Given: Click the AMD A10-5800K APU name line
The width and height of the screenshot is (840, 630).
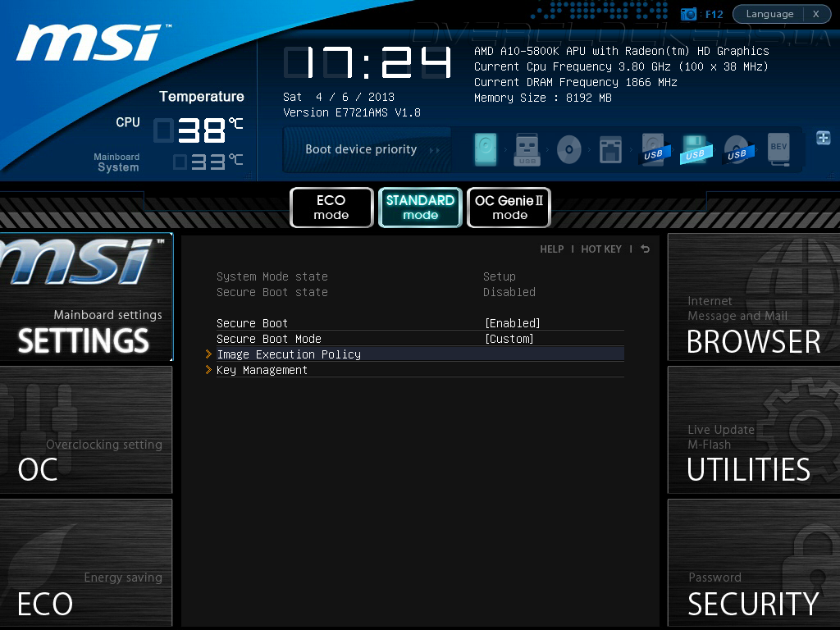Looking at the screenshot, I should point(622,51).
